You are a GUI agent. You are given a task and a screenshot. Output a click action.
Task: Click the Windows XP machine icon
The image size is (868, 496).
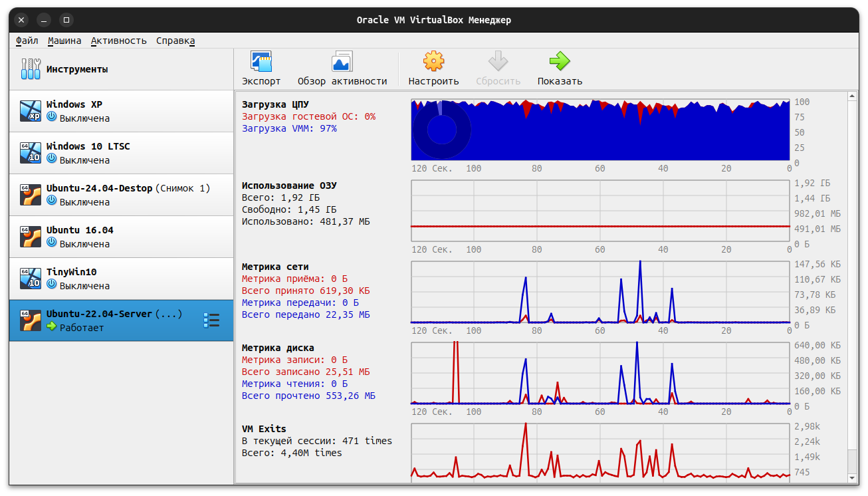click(31, 111)
